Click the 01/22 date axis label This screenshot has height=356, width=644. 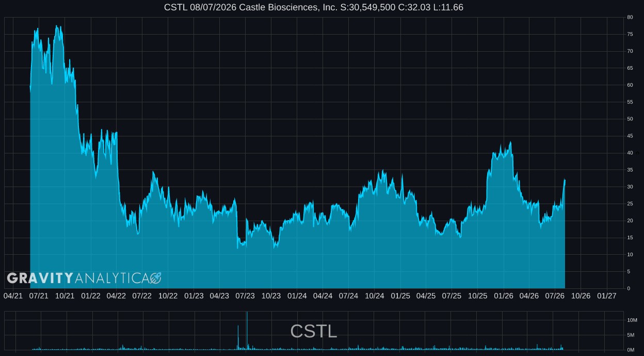(x=90, y=296)
